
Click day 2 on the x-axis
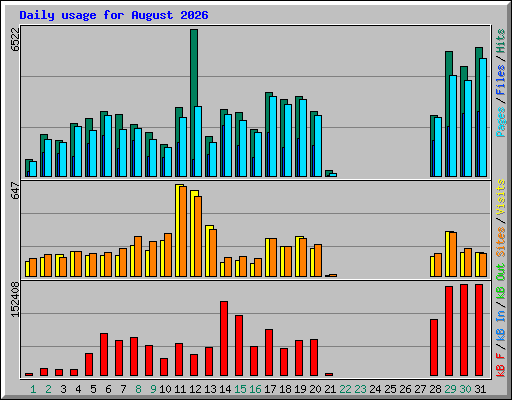pyautogui.click(x=48, y=389)
